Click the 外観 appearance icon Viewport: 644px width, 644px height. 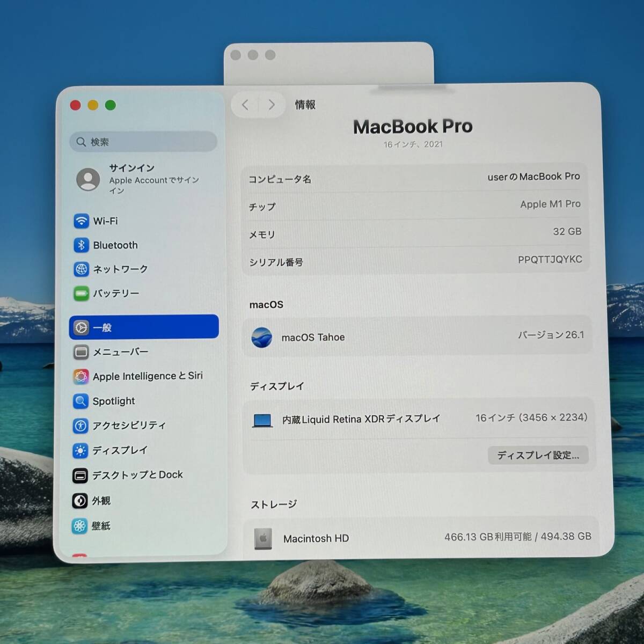pos(80,501)
